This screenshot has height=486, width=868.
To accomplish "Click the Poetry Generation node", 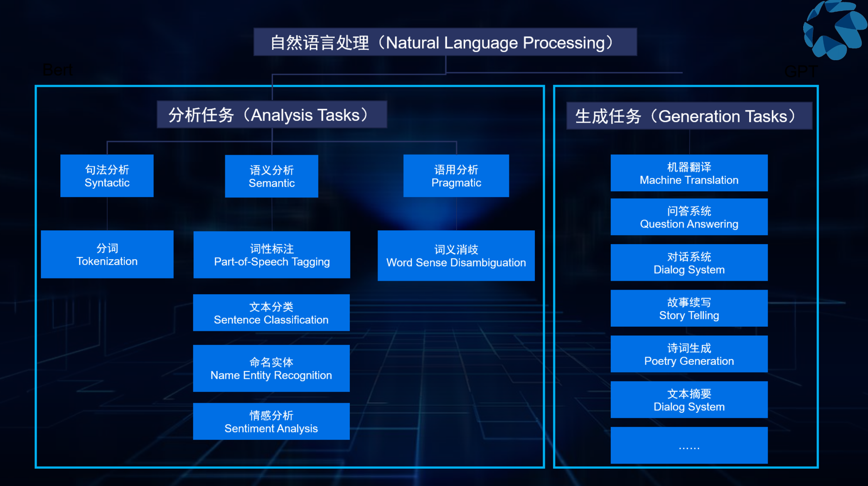I will tap(689, 354).
